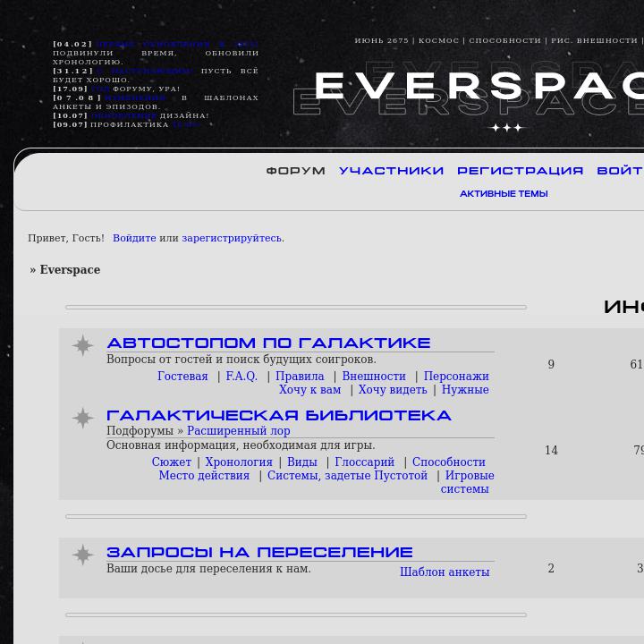Viewport: 644px width, 644px height.
Task: Open Способности link under Галактическая библиотека
Action: point(449,462)
